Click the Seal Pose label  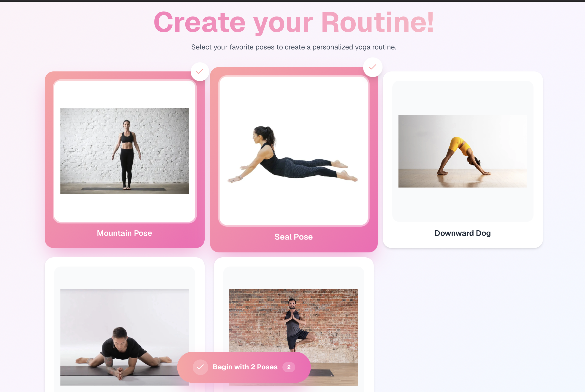pyautogui.click(x=293, y=237)
